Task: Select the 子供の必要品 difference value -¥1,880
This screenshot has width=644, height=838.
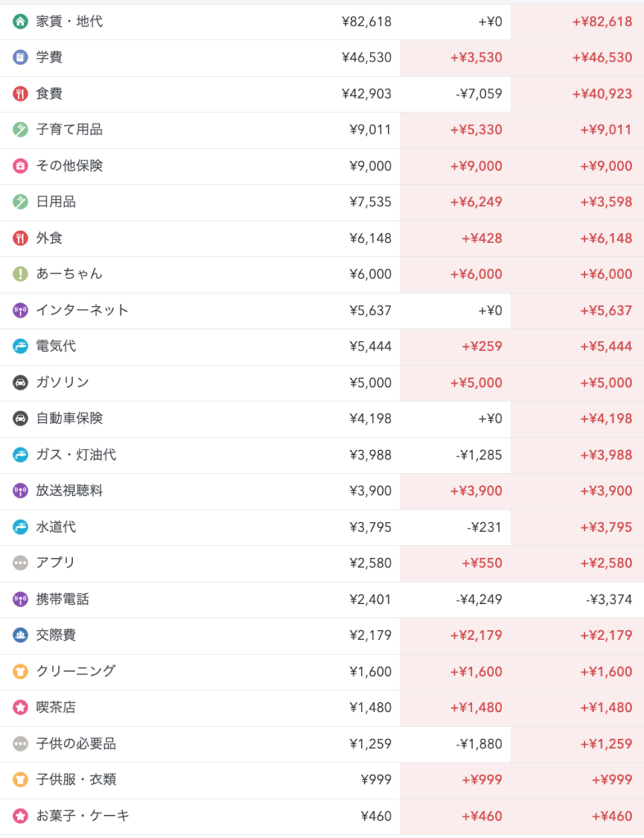Action: pos(479,743)
